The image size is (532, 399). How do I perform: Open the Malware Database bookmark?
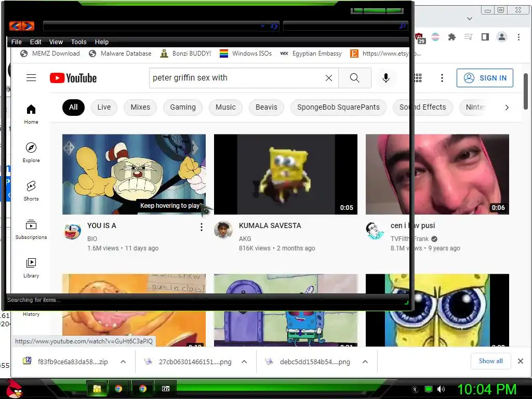coord(120,54)
